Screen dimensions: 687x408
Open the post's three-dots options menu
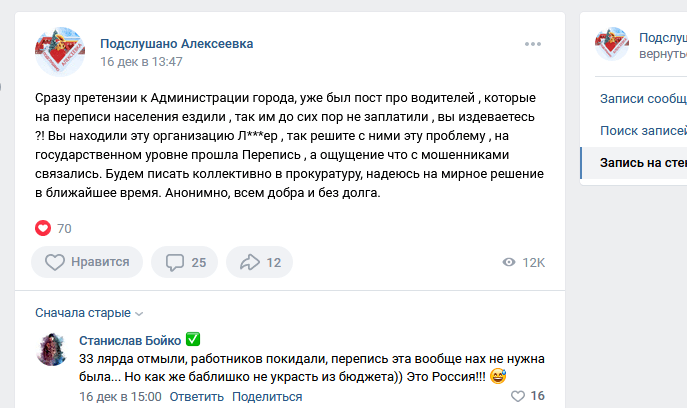click(x=532, y=44)
